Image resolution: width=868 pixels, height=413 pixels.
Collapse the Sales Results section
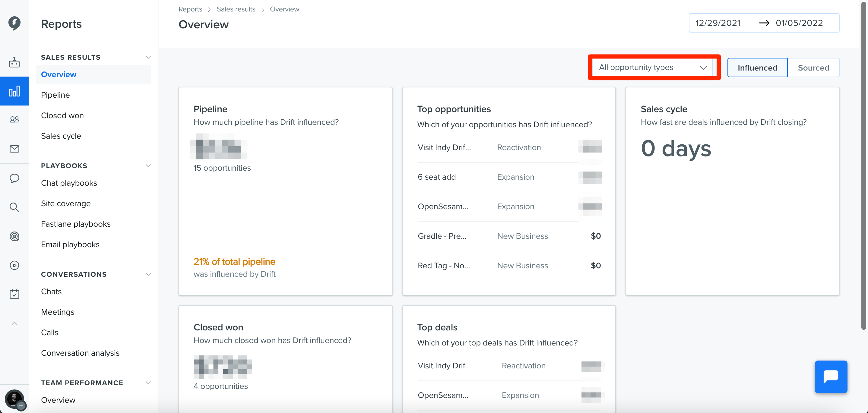click(148, 57)
